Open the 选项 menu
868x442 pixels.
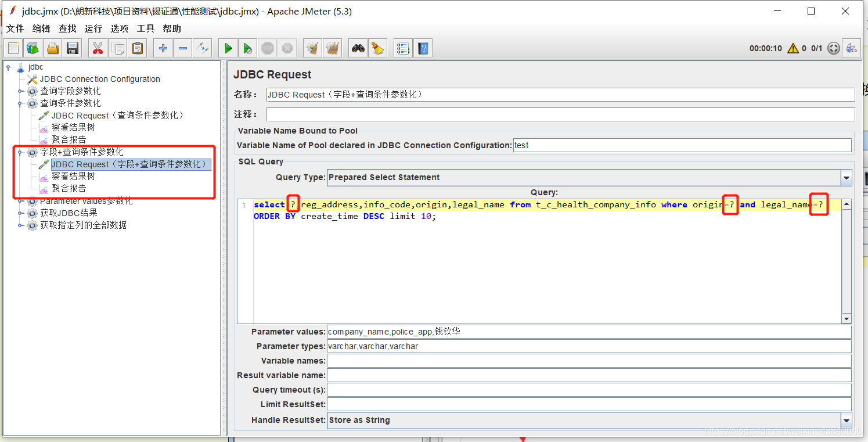coord(119,28)
